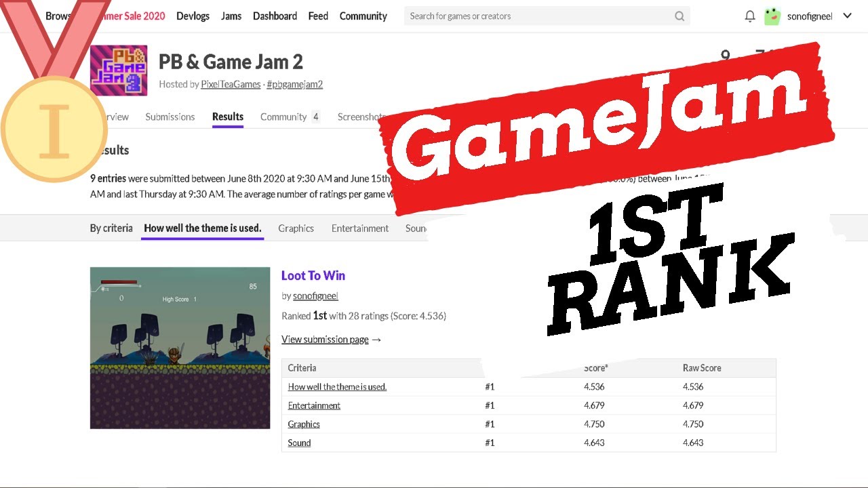Image resolution: width=868 pixels, height=488 pixels.
Task: Click Sound criteria link in table
Action: pos(299,443)
